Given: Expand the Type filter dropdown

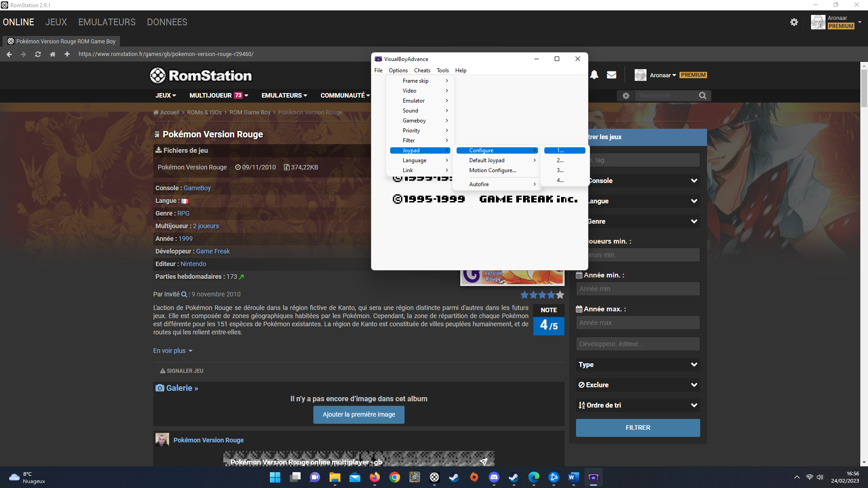Looking at the screenshot, I should click(693, 365).
